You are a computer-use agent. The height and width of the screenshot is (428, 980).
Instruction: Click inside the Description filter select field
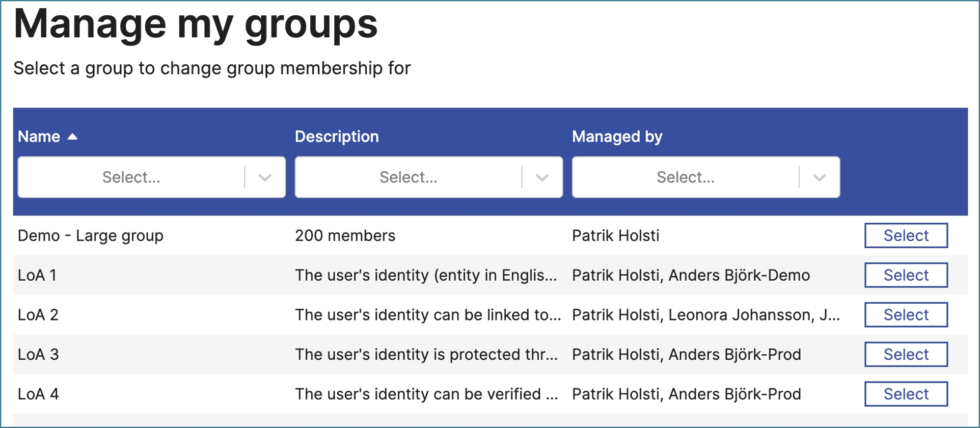click(x=409, y=177)
